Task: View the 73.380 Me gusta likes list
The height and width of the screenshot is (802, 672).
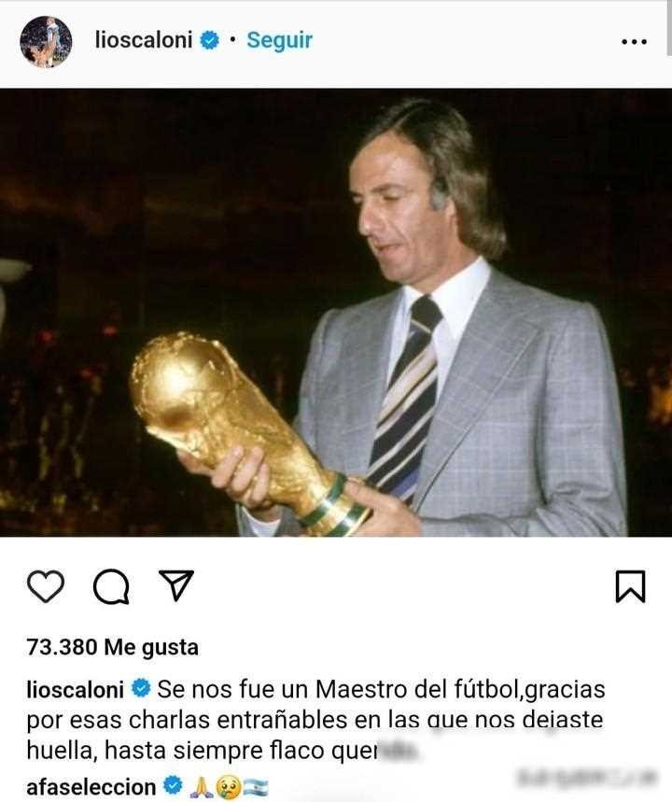Action: pyautogui.click(x=113, y=647)
